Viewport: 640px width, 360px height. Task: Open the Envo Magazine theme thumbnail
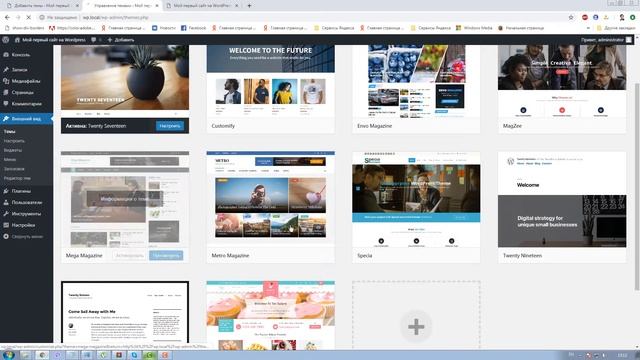click(416, 81)
